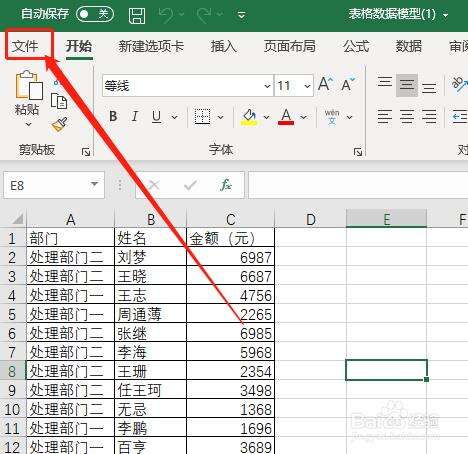Open the font size 11 dropdown
The width and height of the screenshot is (468, 454).
pos(294,86)
